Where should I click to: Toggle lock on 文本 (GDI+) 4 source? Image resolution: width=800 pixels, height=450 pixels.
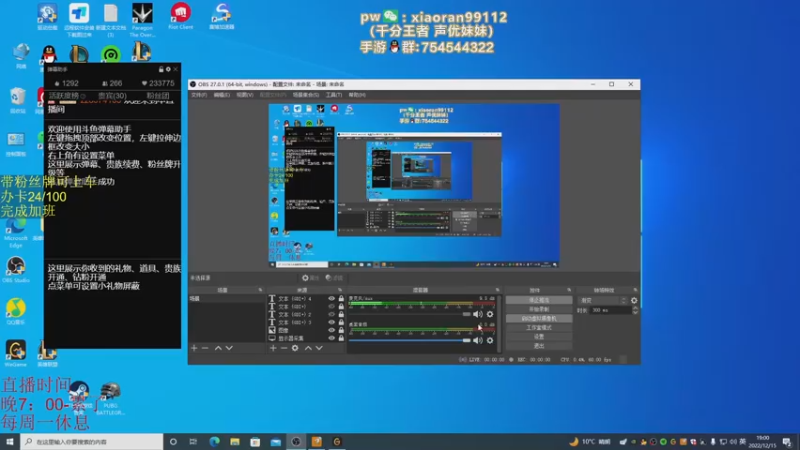pyautogui.click(x=341, y=299)
